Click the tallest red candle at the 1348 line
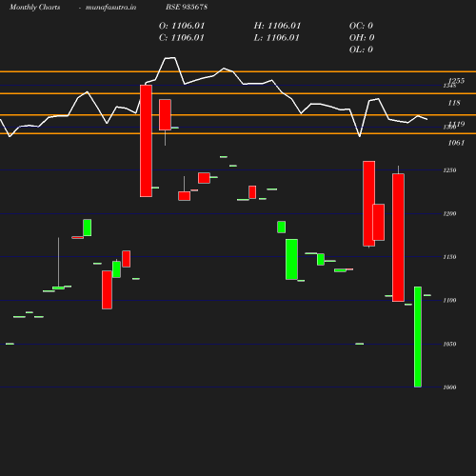This screenshot has width=476, height=476. pos(146,141)
